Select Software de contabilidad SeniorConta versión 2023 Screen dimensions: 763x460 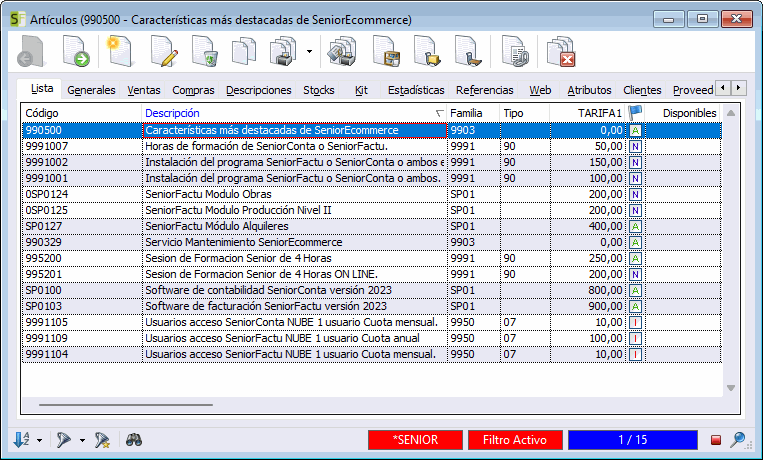[372, 290]
